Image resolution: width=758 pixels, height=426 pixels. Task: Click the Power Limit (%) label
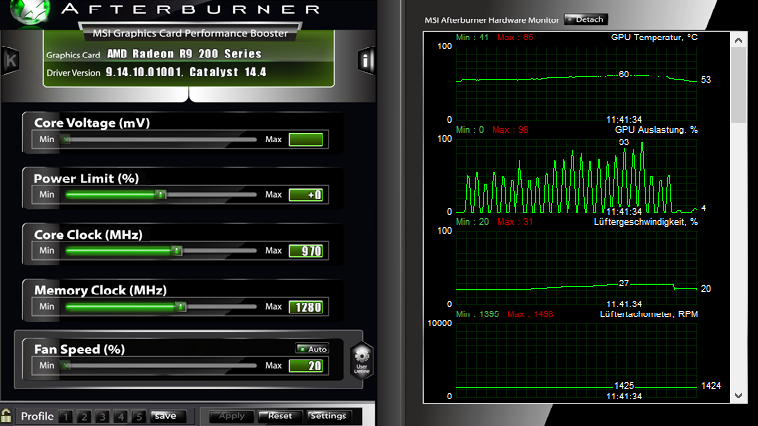(86, 178)
